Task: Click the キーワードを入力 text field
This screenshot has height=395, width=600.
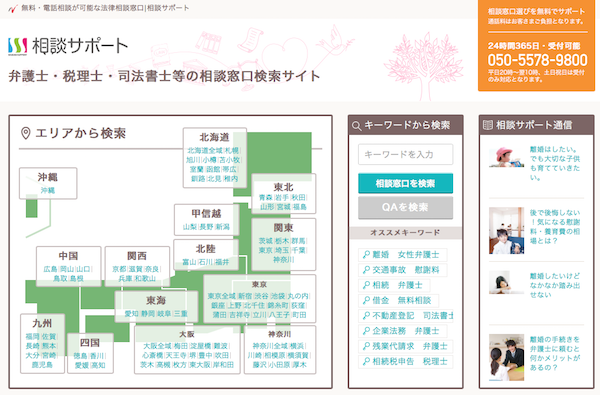Action: point(406,154)
